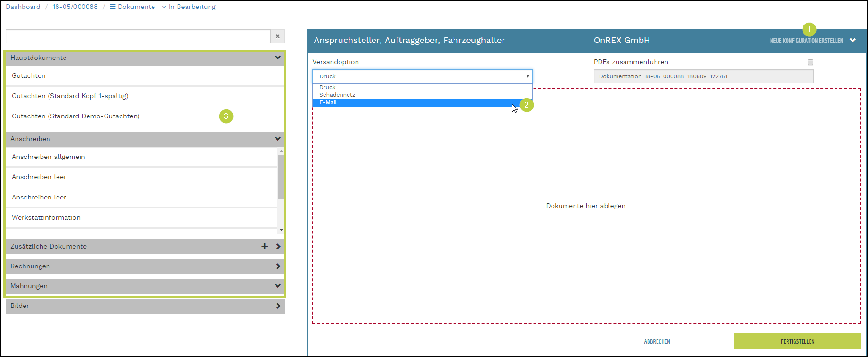Viewport: 868px width, 357px height.
Task: Collapse the Hauptdokumente section
Action: (277, 58)
